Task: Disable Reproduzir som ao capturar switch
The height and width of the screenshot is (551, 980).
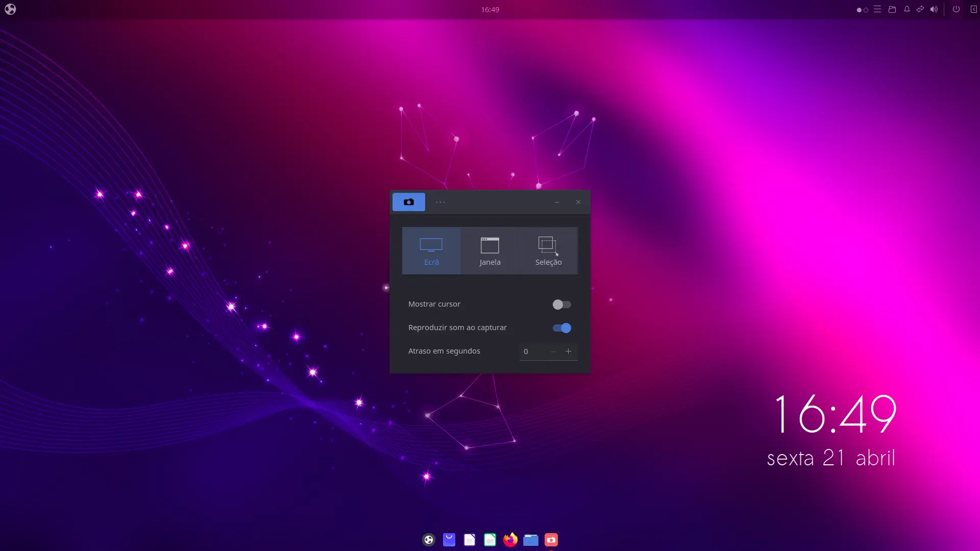Action: point(561,328)
